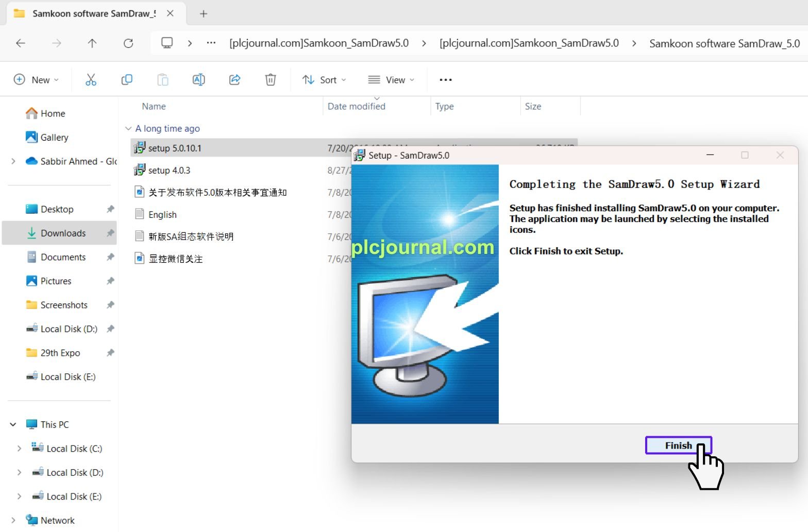808x532 pixels.
Task: Open the View dropdown menu
Action: point(391,80)
